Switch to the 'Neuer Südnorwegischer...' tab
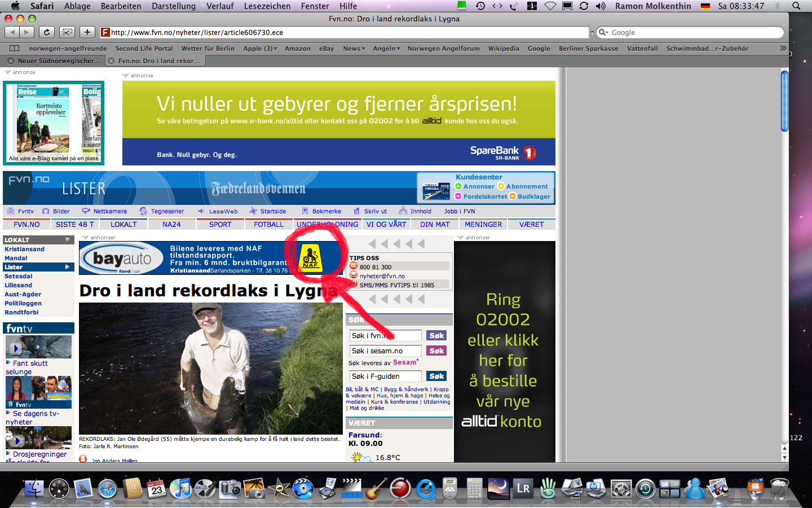The image size is (812, 508). [59, 61]
